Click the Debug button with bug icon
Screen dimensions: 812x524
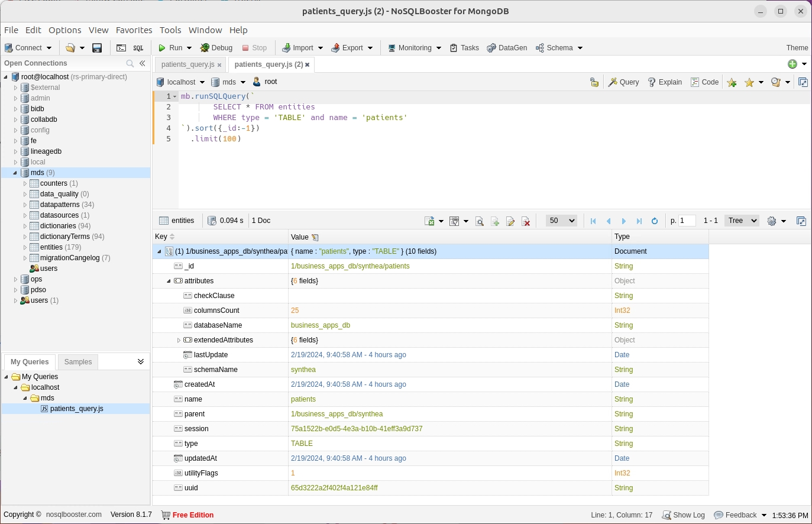coord(216,48)
